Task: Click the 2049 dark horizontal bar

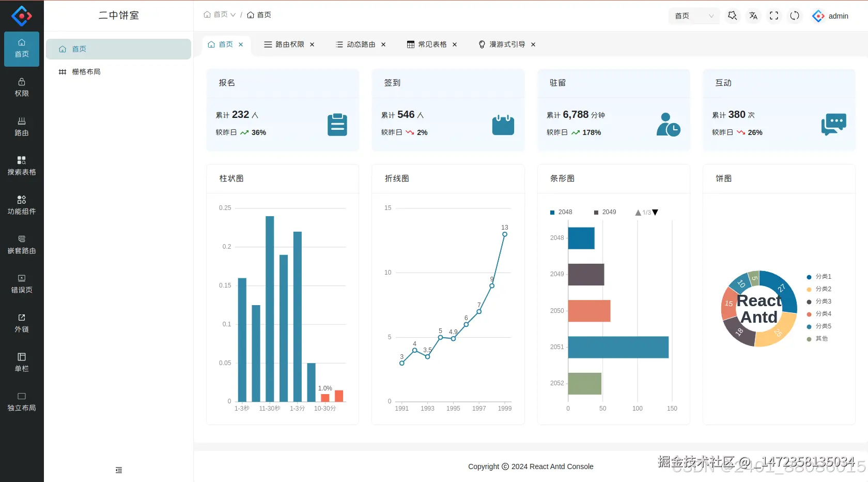Action: (x=586, y=275)
